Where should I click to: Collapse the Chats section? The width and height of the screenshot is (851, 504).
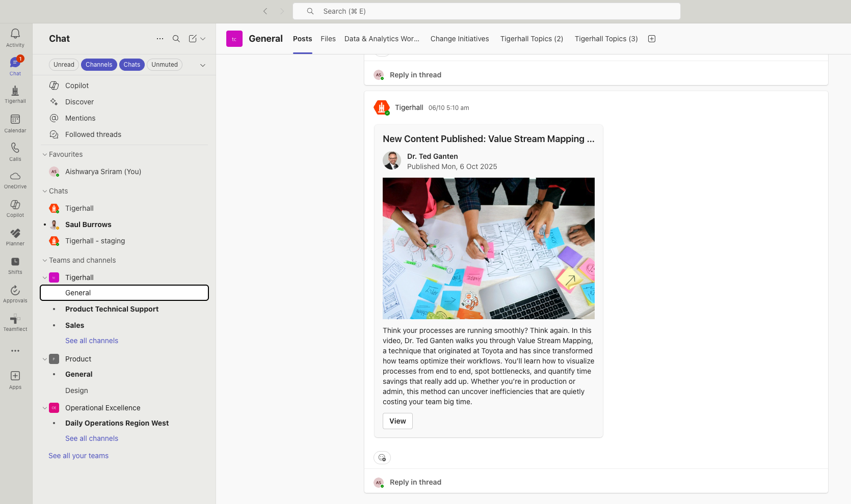[45, 191]
